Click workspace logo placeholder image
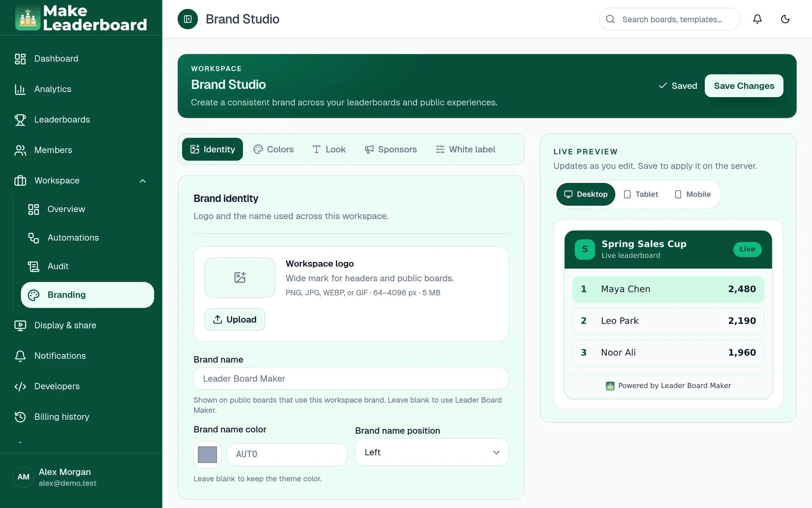The width and height of the screenshot is (812, 508). click(x=240, y=278)
